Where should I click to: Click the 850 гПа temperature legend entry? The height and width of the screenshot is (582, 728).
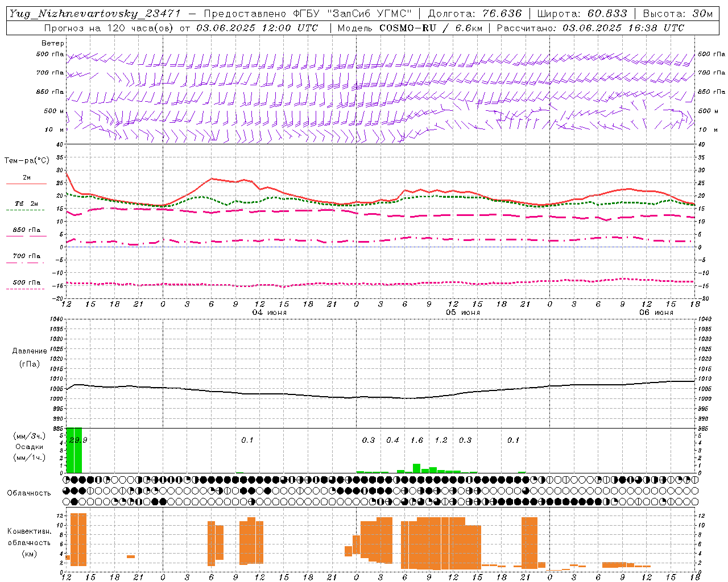tap(27, 230)
